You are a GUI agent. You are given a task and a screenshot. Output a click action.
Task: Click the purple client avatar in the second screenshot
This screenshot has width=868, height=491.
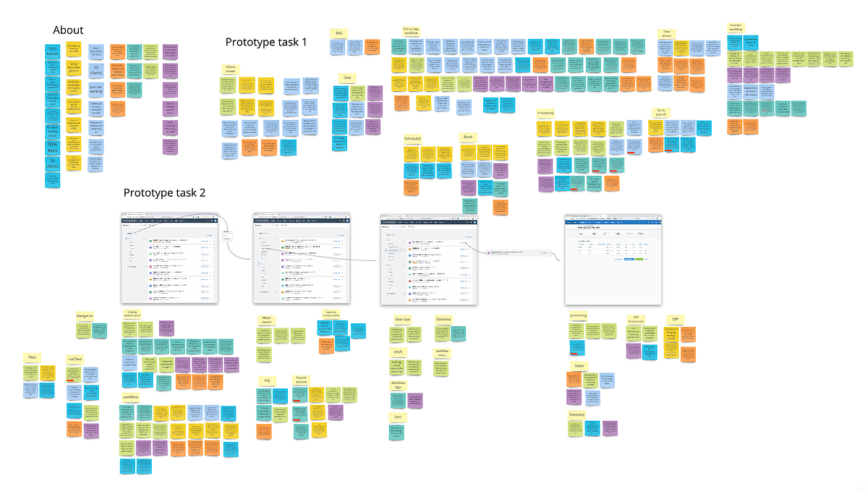(283, 254)
